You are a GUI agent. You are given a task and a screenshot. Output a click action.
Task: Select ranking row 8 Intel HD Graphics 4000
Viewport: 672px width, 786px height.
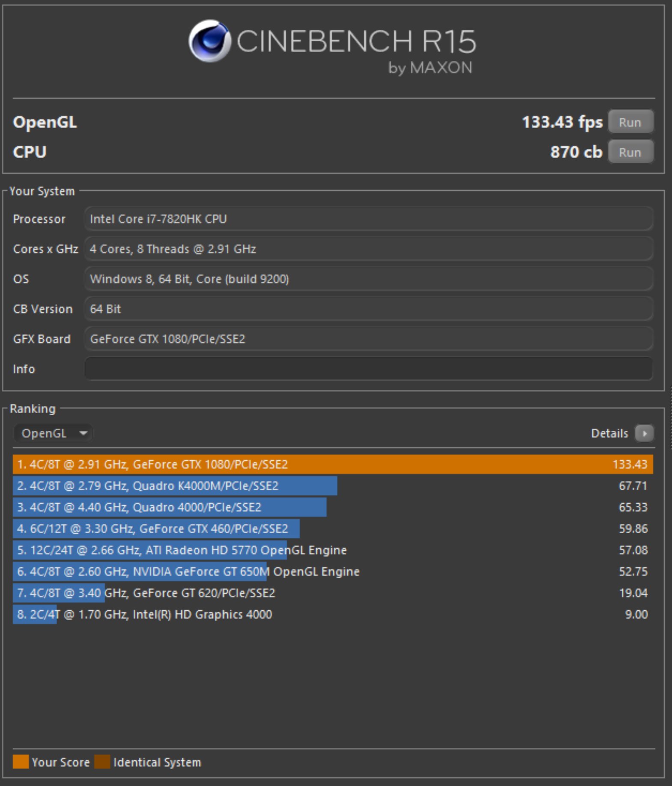(x=333, y=614)
